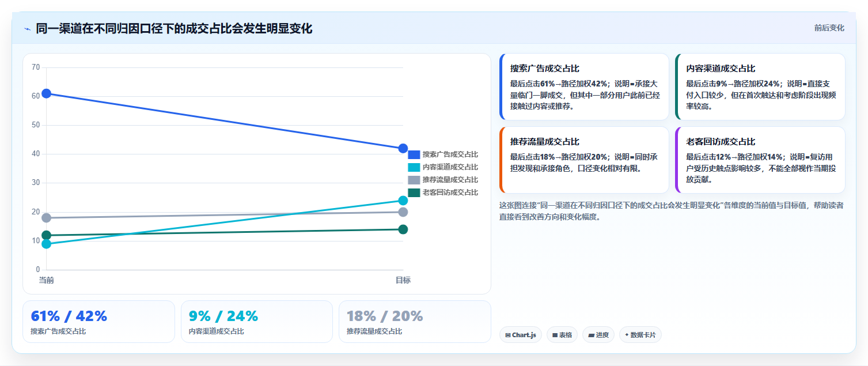868x366 pixels.
Task: Click the Chart.js tag chip
Action: click(x=521, y=335)
